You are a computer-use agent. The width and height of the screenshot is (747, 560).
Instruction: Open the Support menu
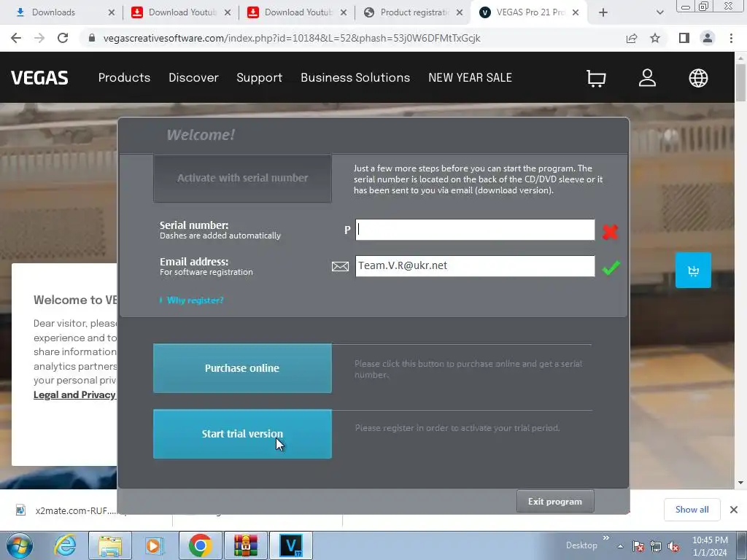pos(259,77)
